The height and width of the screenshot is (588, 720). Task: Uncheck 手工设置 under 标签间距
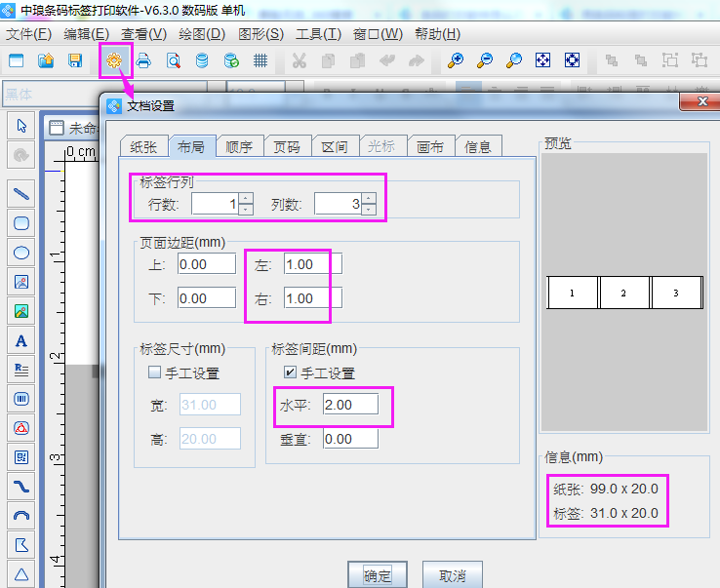point(290,372)
